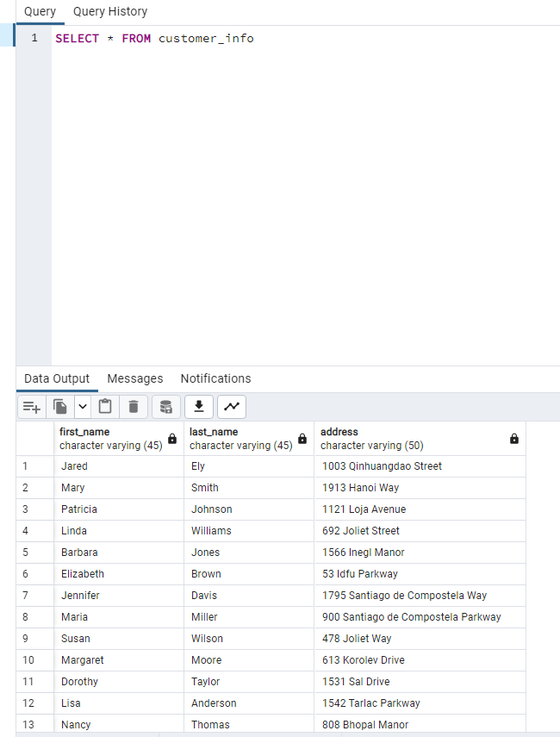This screenshot has height=737, width=560.
Task: Click the cell '53 Idfu Parkway'
Action: [x=420, y=574]
